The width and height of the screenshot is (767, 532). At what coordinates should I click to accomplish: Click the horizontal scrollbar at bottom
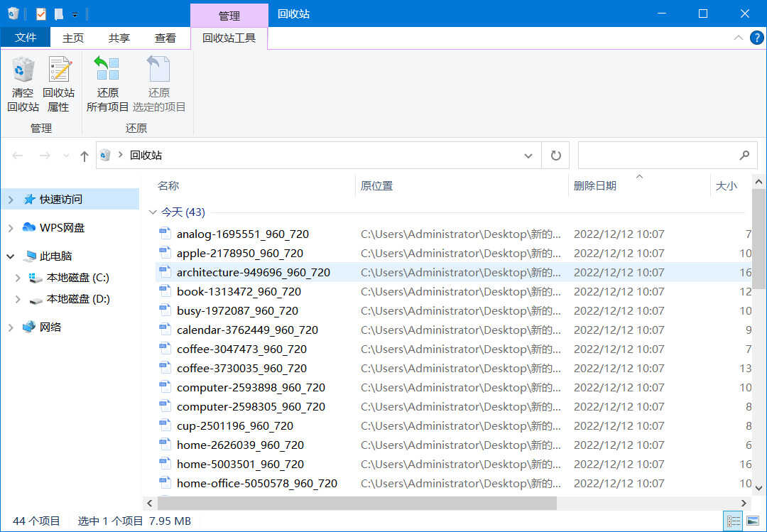tap(357, 503)
